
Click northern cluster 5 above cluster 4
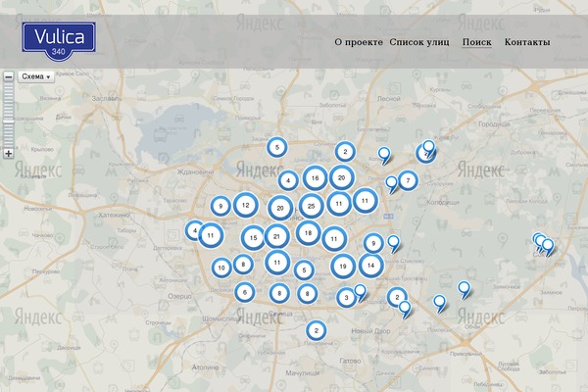277,147
